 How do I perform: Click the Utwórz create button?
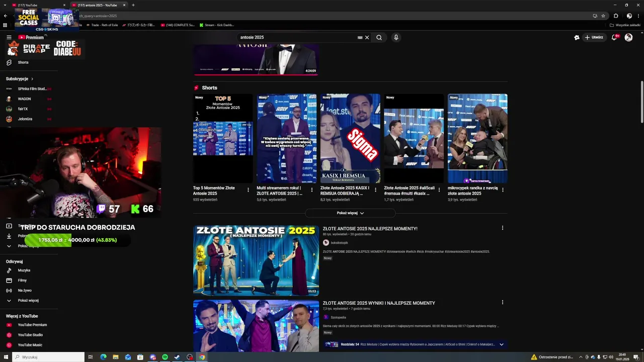pos(594,37)
